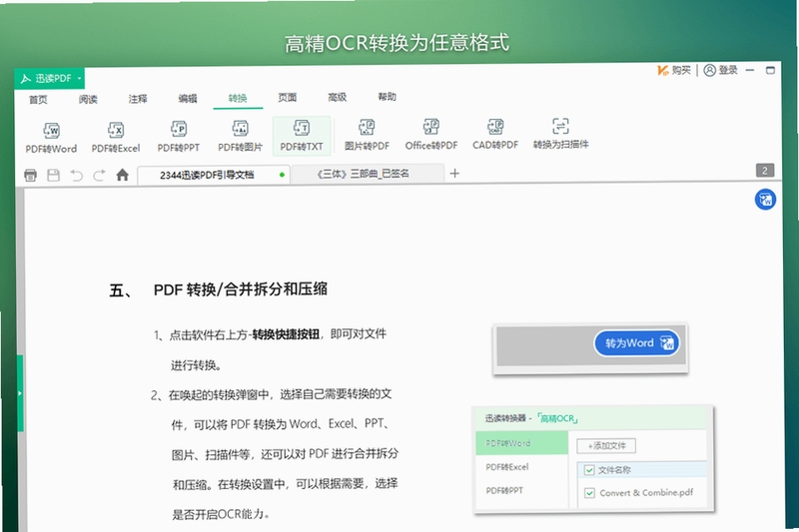Click the heading PDF 转换/合并拆分和压缩
This screenshot has width=799, height=532.
pos(240,289)
